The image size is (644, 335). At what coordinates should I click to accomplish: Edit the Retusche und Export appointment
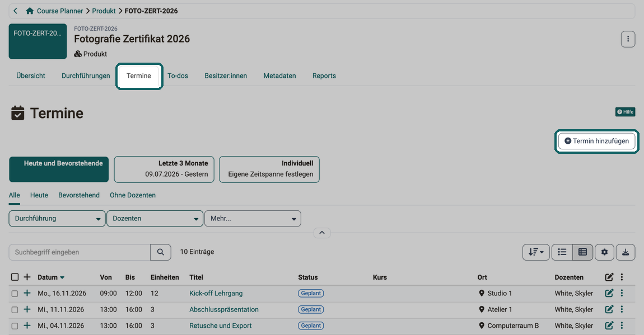(609, 325)
